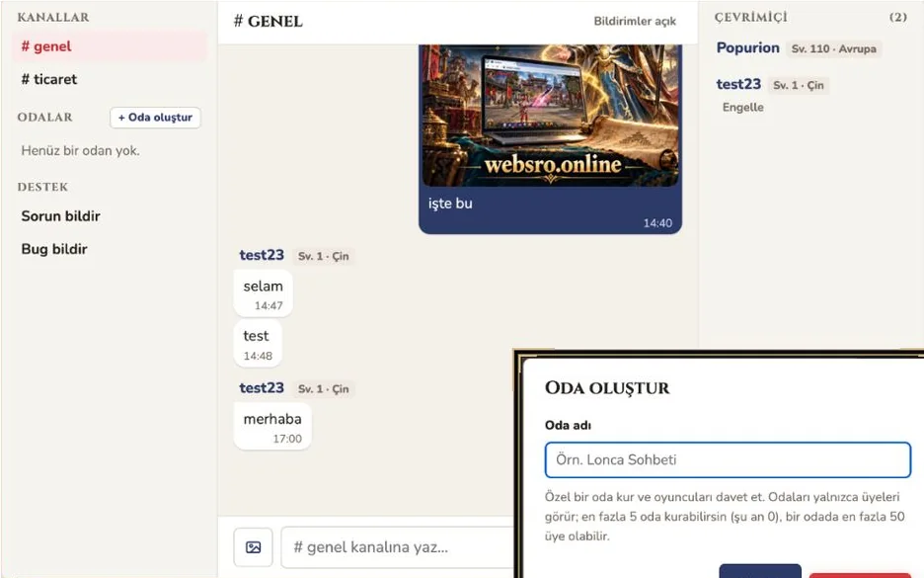Click the + Oda oluştur button
Viewport: 924px width, 578px height.
pyautogui.click(x=155, y=118)
